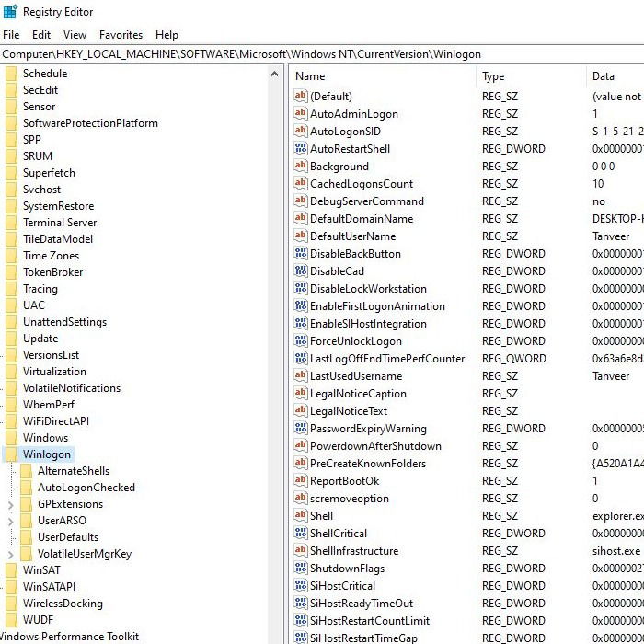Select the AutoLogonChecked subkey
Viewport: 644px width, 644px height.
click(x=86, y=488)
